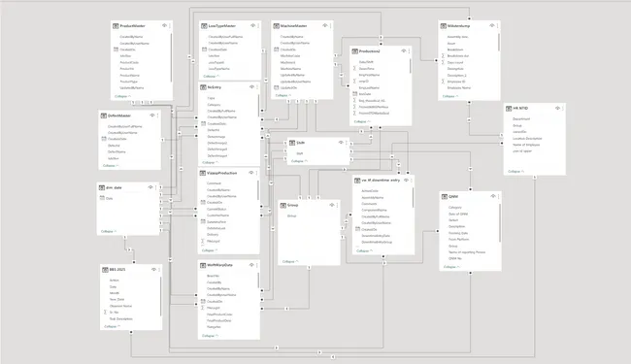Click the Group table icon
The height and width of the screenshot is (364, 631).
coord(282,206)
